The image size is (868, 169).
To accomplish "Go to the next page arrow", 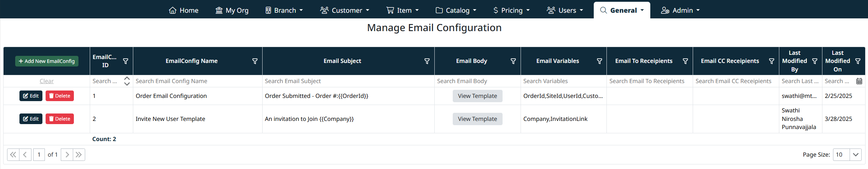I will [67, 155].
